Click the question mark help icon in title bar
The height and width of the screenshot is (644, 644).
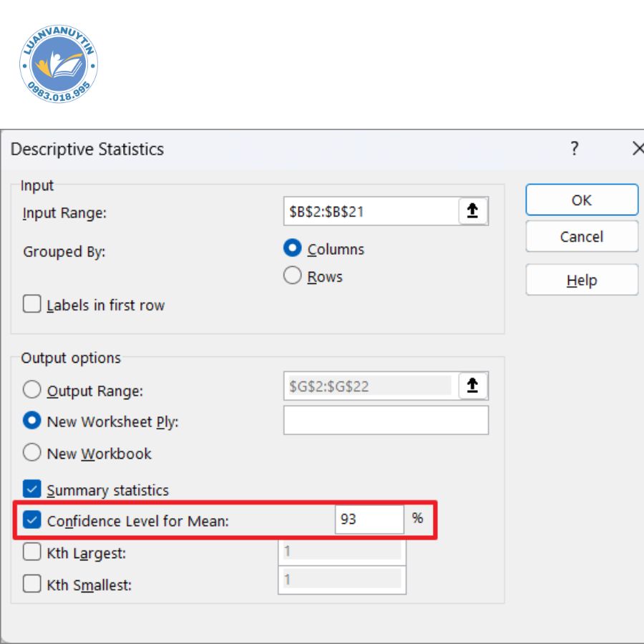(x=574, y=149)
